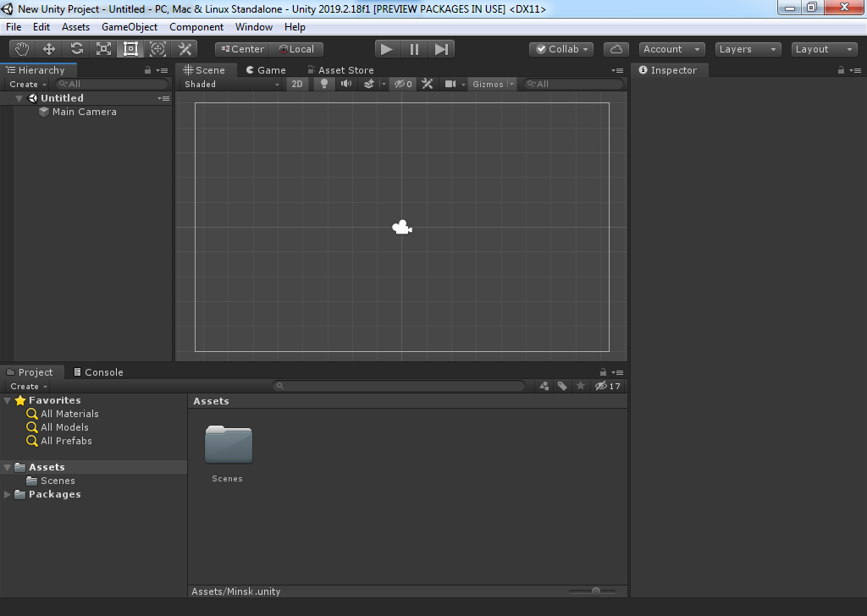This screenshot has width=867, height=616.
Task: Select the Hand tool
Action: (x=22, y=49)
